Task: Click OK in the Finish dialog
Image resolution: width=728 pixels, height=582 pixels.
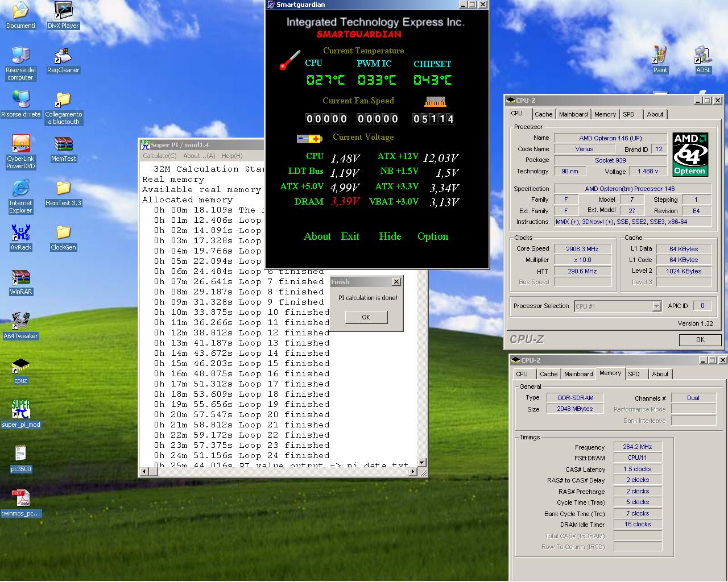Action: coord(366,317)
